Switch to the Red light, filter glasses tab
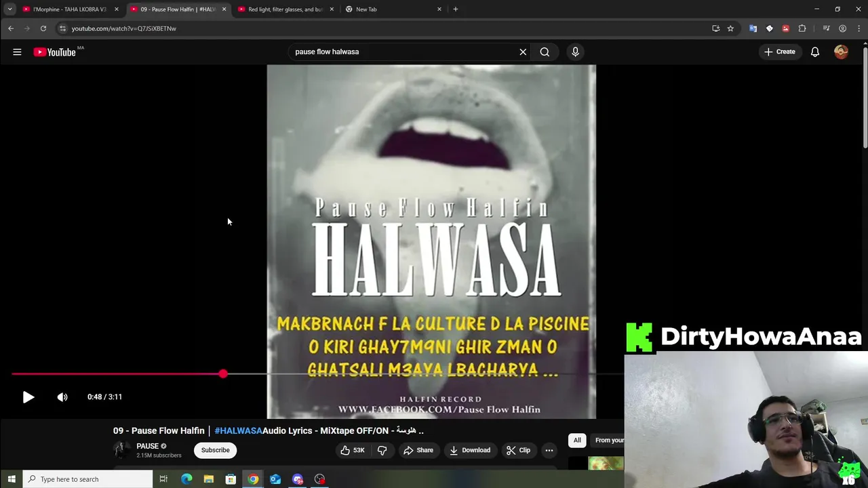Viewport: 868px width, 488px height. (x=285, y=9)
